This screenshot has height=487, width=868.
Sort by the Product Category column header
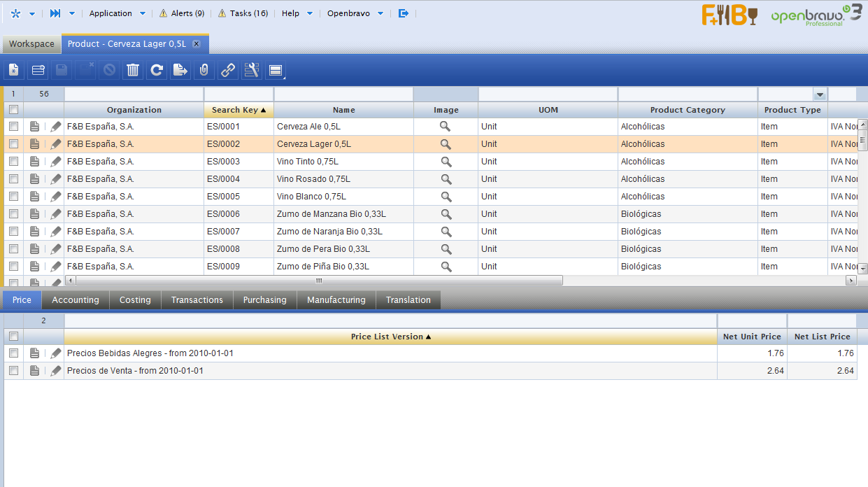(687, 110)
